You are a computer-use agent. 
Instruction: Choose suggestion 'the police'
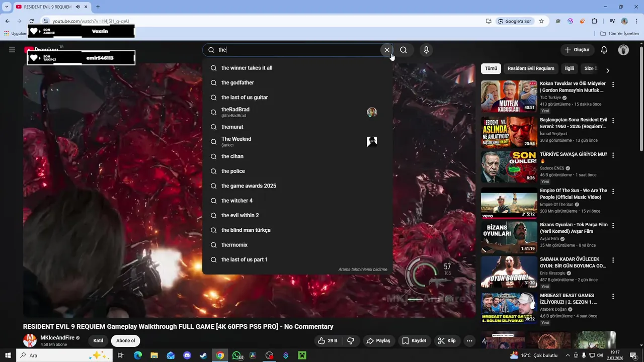(x=297, y=171)
